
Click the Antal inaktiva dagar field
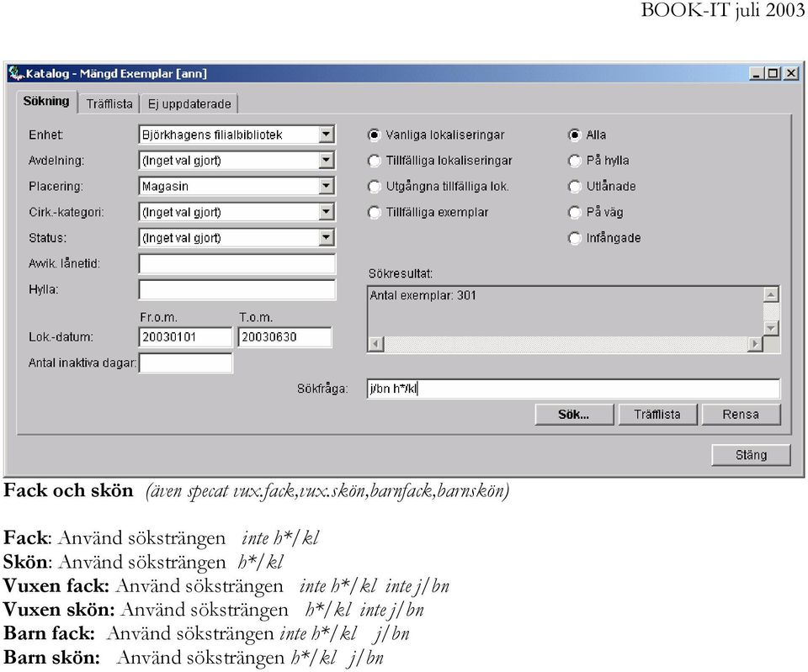[x=185, y=363]
